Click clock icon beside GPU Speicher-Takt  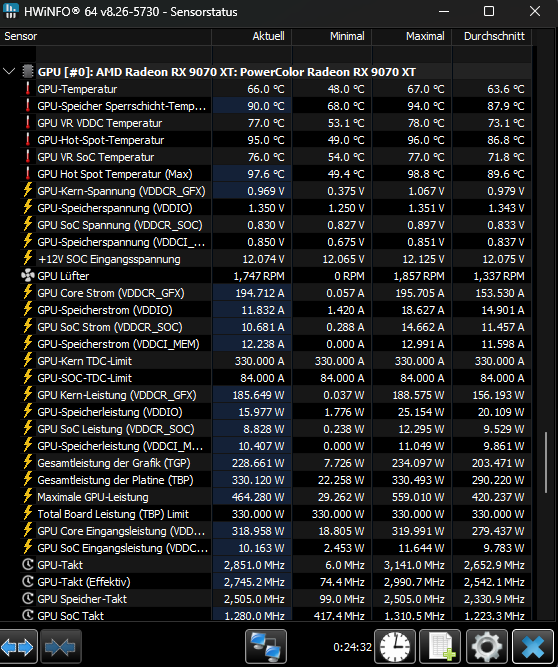(x=28, y=599)
